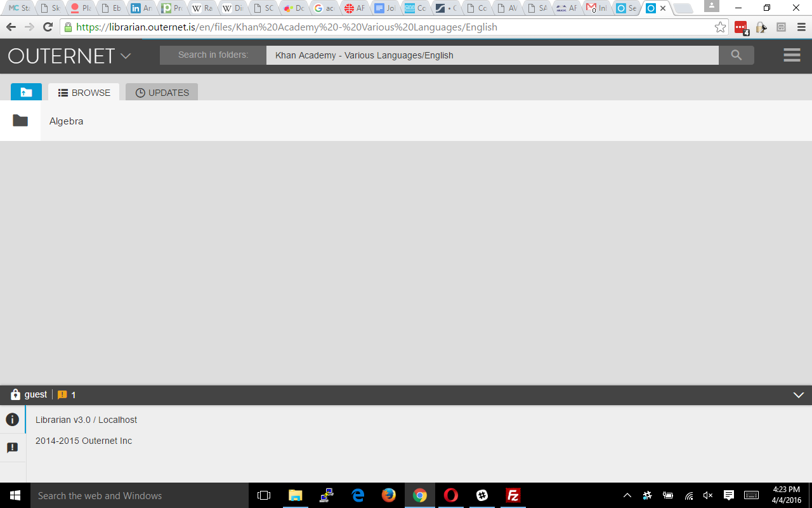
Task: Bookmark this page with the star icon
Action: (x=720, y=27)
